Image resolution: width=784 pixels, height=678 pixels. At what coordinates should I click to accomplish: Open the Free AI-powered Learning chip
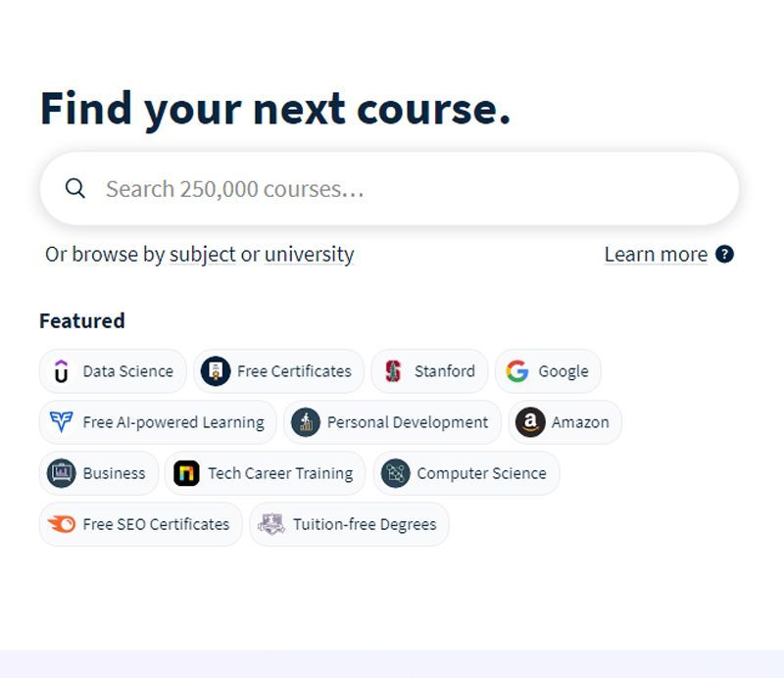pos(158,422)
